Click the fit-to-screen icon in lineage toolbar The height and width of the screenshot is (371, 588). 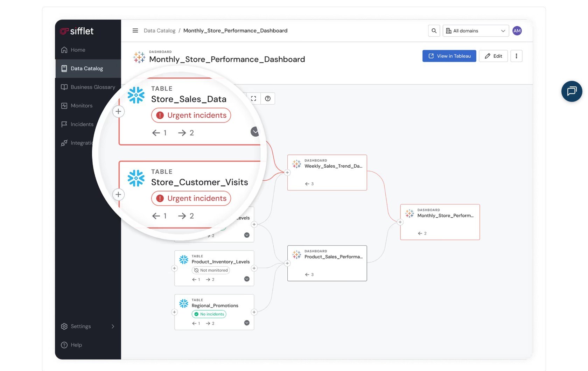tap(253, 99)
